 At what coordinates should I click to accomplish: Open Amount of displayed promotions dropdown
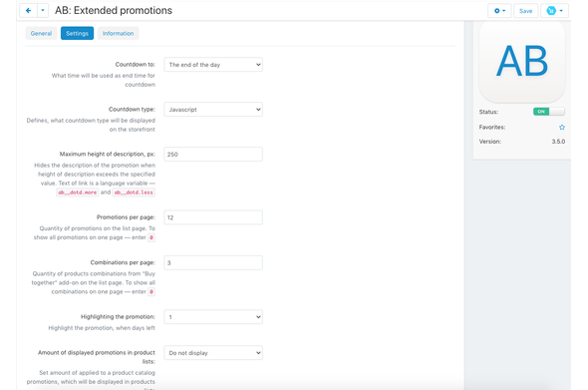click(213, 353)
